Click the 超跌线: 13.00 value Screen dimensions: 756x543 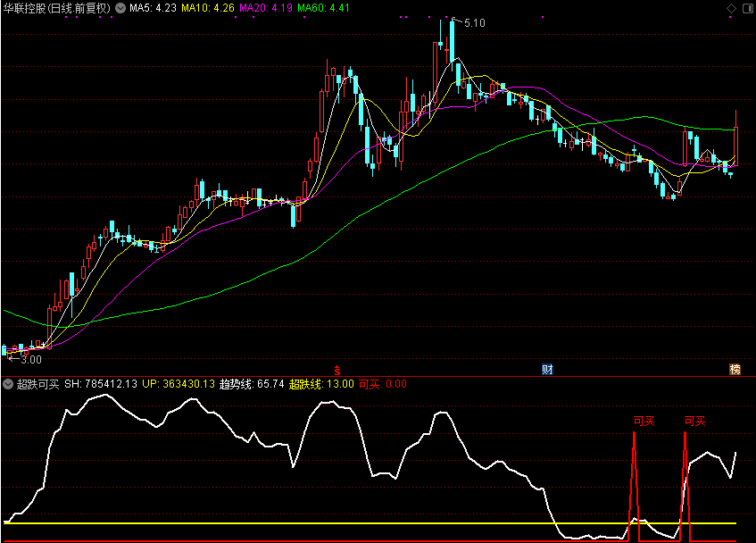point(321,384)
